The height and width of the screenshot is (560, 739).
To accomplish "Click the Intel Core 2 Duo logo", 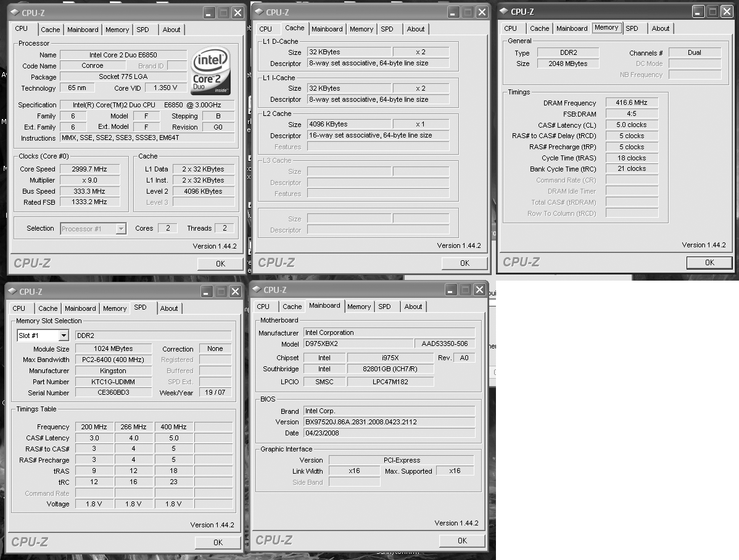I will [x=211, y=70].
